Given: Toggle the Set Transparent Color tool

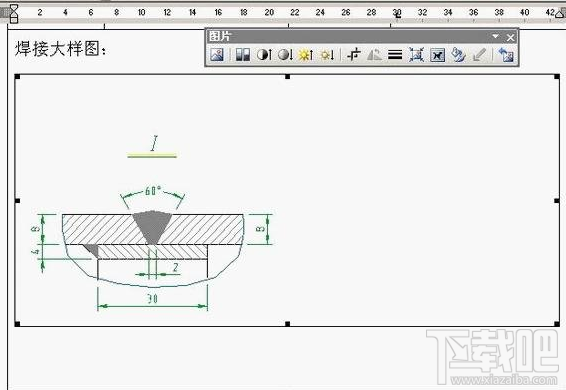Looking at the screenshot, I should [x=479, y=55].
